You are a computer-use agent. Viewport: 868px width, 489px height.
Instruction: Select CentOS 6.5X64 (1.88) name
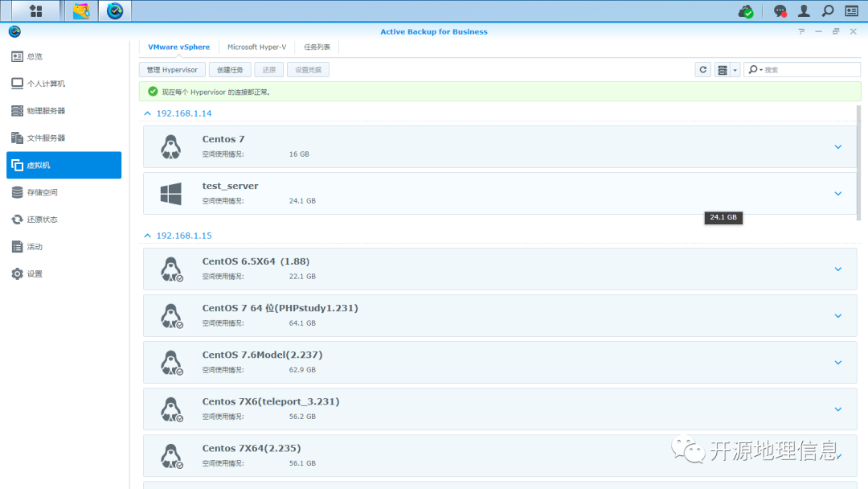pos(256,261)
